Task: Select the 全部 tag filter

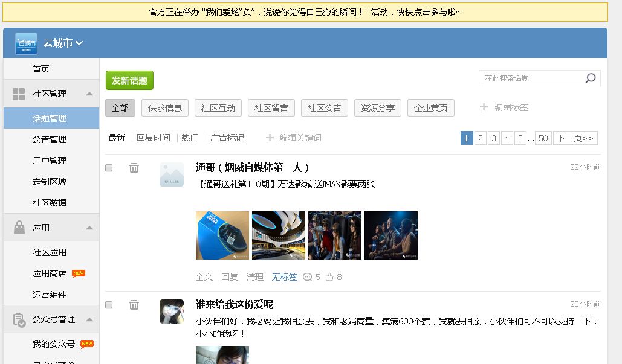Action: [x=120, y=107]
